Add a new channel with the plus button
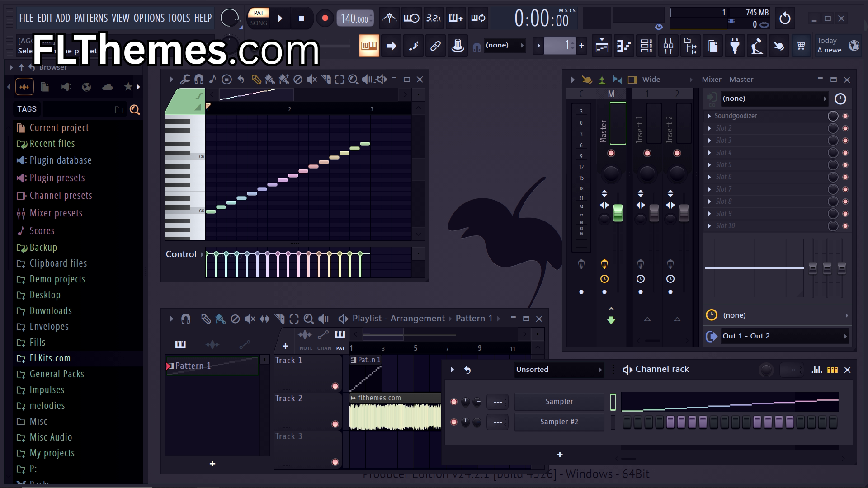The width and height of the screenshot is (868, 488). [x=560, y=455]
